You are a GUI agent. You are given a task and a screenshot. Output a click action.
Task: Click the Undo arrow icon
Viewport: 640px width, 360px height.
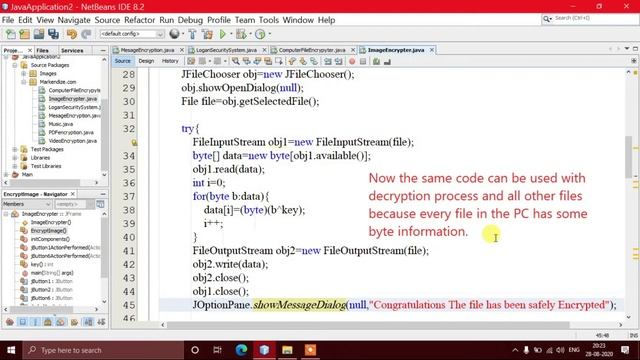(x=72, y=34)
